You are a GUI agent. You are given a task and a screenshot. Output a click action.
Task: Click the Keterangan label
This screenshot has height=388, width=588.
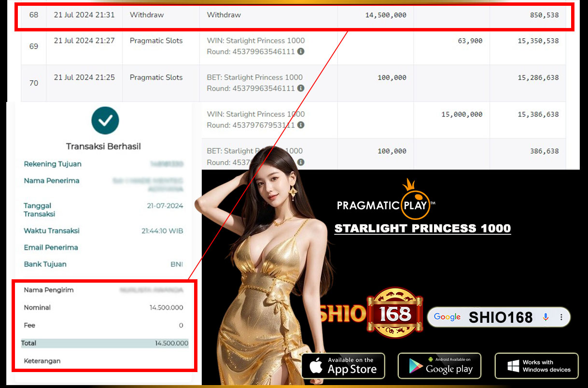(42, 361)
